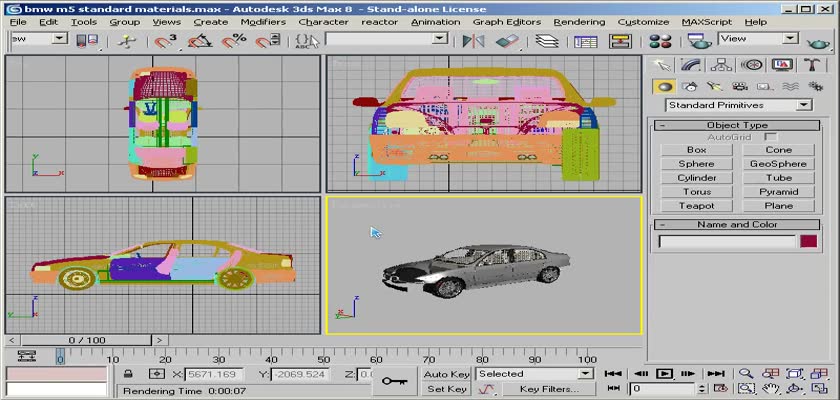The height and width of the screenshot is (400, 840).
Task: Open Render Scene dialog teapot icon
Action: [x=699, y=41]
